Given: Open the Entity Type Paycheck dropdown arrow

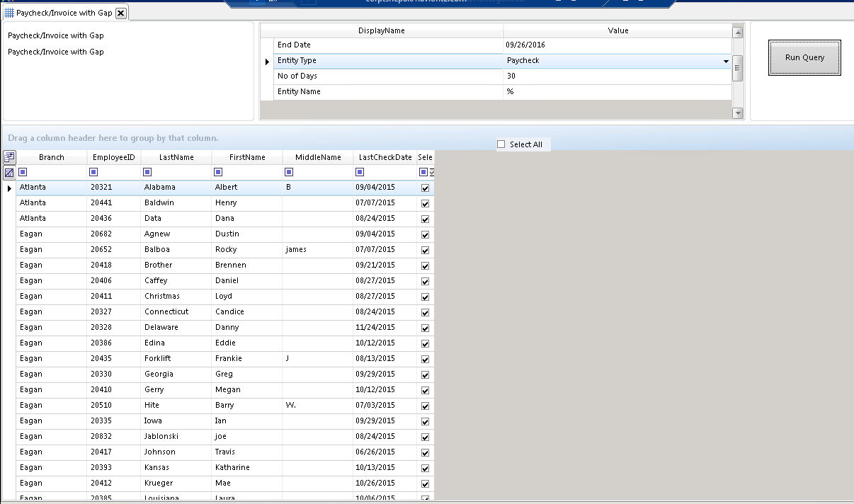Looking at the screenshot, I should [x=726, y=62].
